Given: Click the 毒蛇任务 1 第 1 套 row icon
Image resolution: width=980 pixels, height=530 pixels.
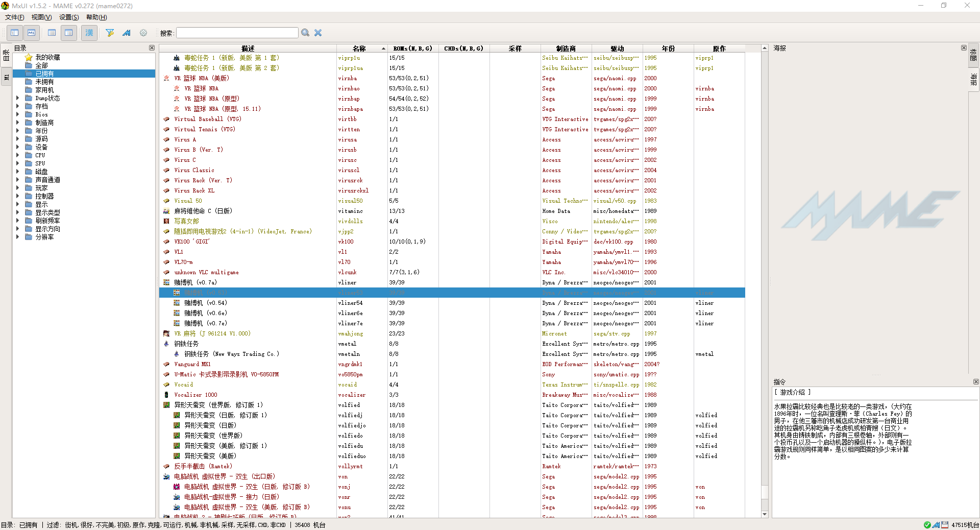Looking at the screenshot, I should click(x=177, y=58).
